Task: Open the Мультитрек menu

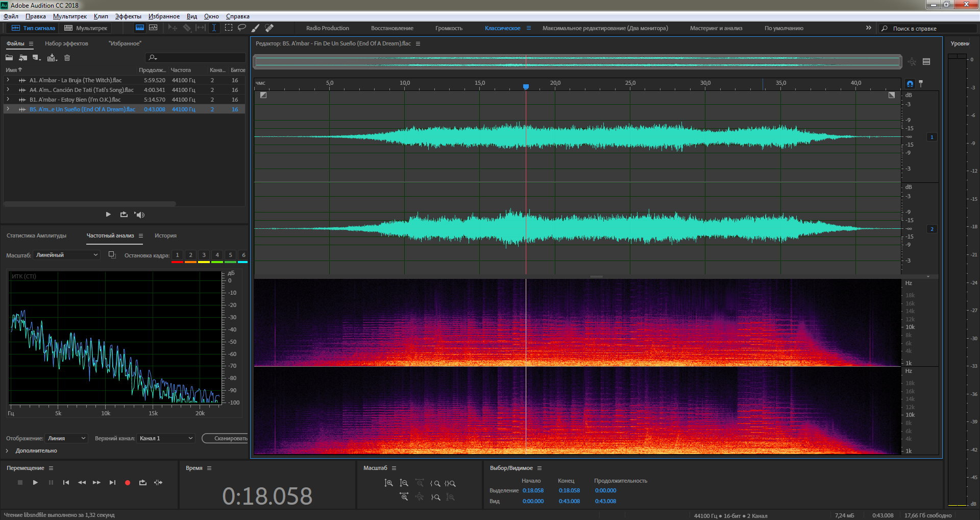Action: [70, 16]
